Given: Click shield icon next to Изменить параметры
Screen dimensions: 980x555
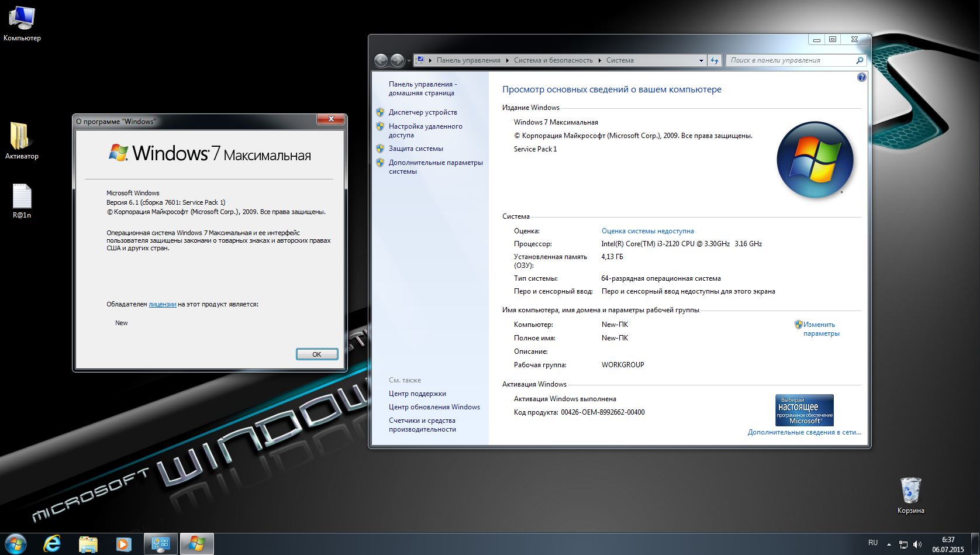Looking at the screenshot, I should coord(798,325).
